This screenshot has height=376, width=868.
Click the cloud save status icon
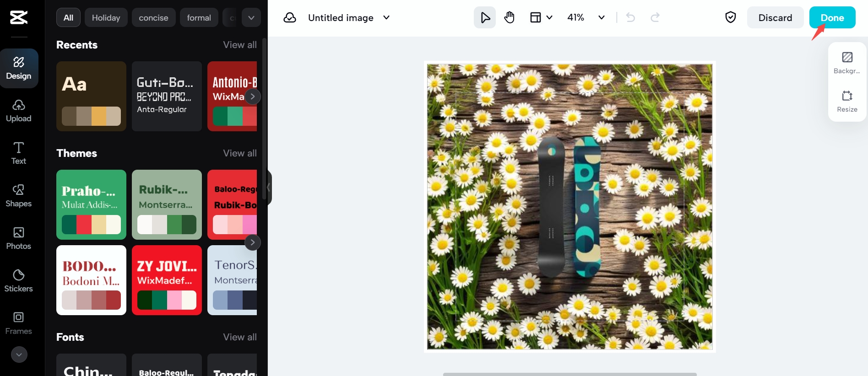[290, 18]
